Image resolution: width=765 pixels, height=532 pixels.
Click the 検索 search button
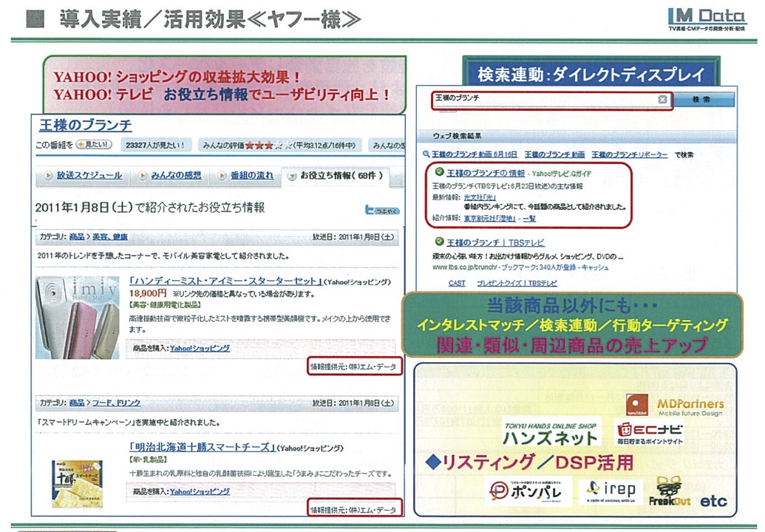(703, 100)
